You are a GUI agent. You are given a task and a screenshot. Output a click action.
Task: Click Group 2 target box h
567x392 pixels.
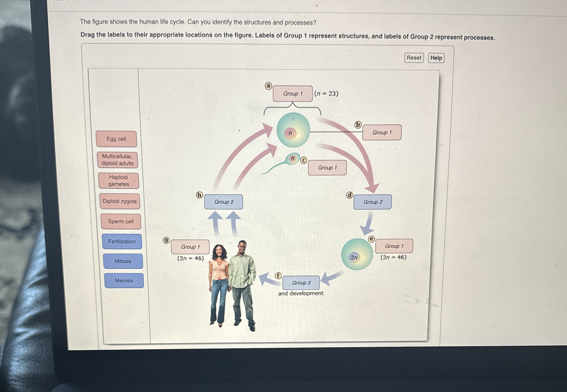pos(223,202)
